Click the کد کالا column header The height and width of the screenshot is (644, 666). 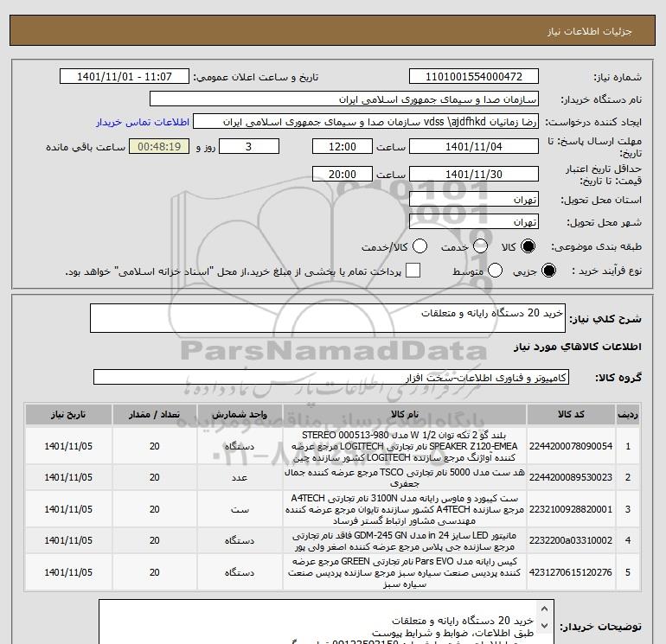[571, 414]
